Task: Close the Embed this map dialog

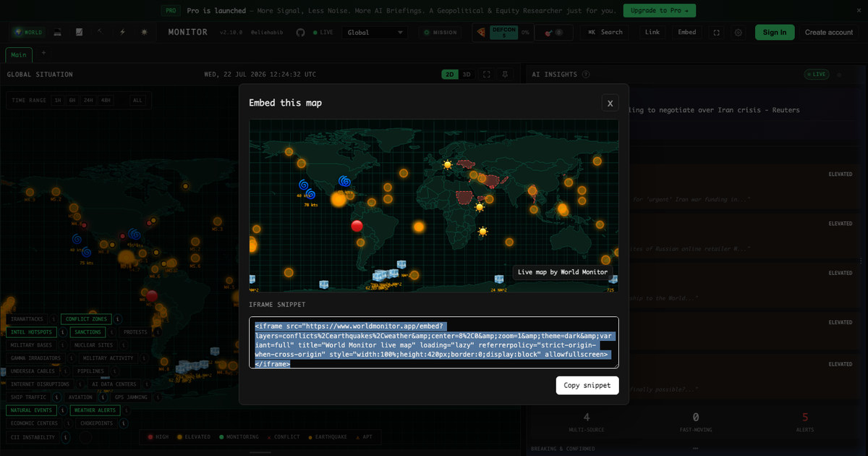Action: pyautogui.click(x=610, y=103)
